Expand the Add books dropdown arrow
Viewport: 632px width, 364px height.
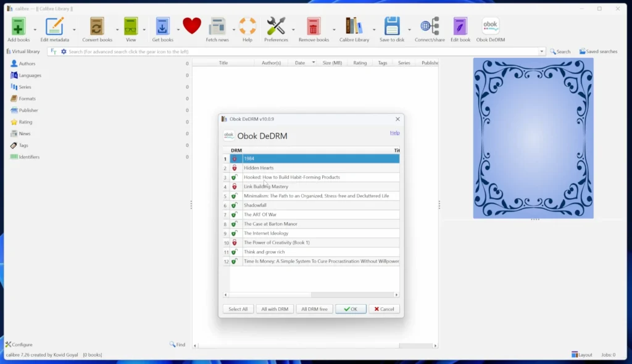(35, 30)
